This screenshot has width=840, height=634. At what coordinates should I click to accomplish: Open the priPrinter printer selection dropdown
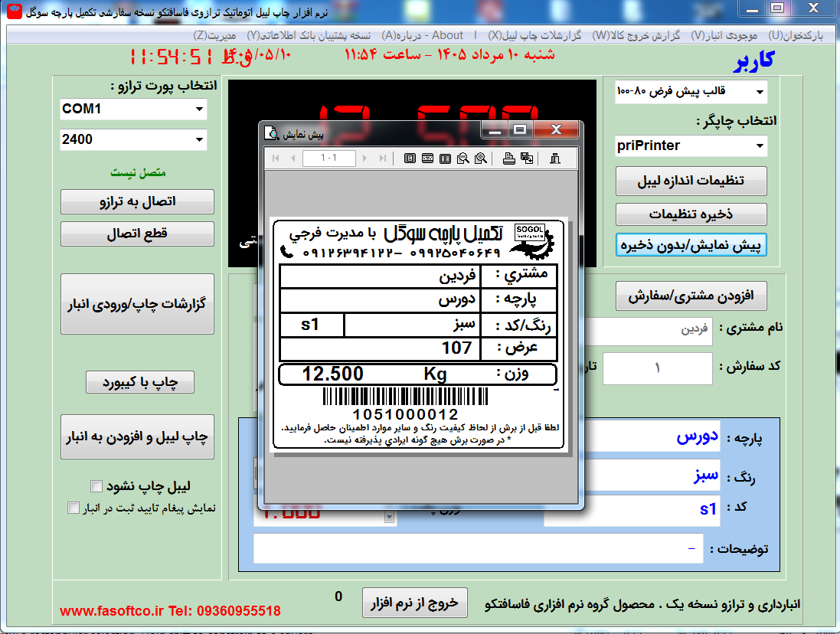pyautogui.click(x=760, y=145)
